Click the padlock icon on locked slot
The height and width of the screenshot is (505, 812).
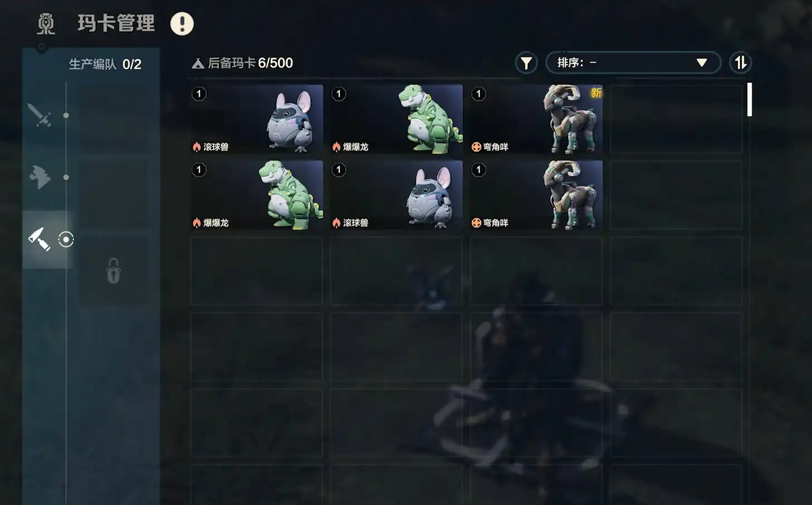tap(114, 271)
